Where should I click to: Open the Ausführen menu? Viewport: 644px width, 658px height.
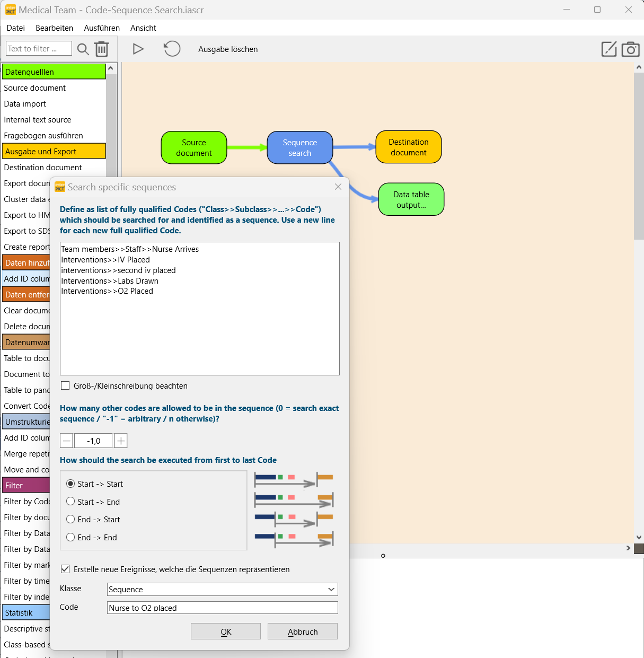102,28
